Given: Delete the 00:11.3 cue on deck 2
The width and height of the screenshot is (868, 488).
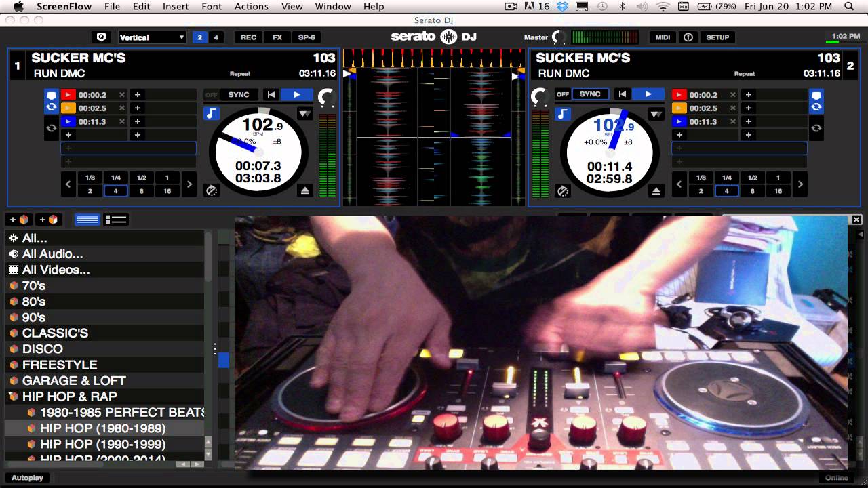Looking at the screenshot, I should click(733, 122).
